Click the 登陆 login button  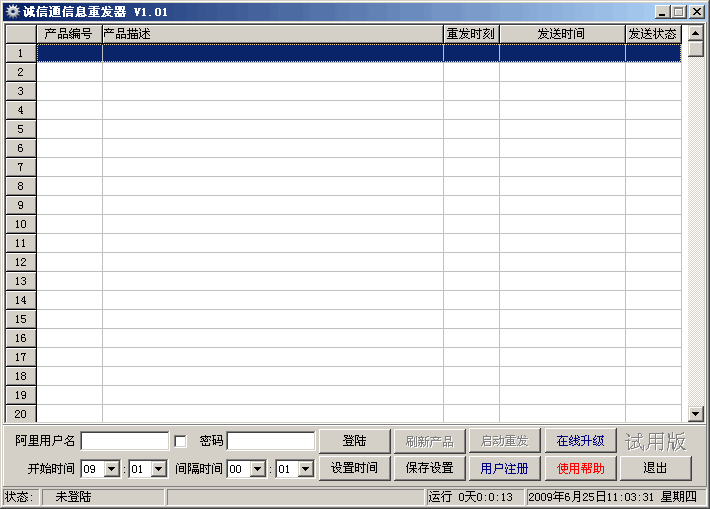click(x=355, y=441)
